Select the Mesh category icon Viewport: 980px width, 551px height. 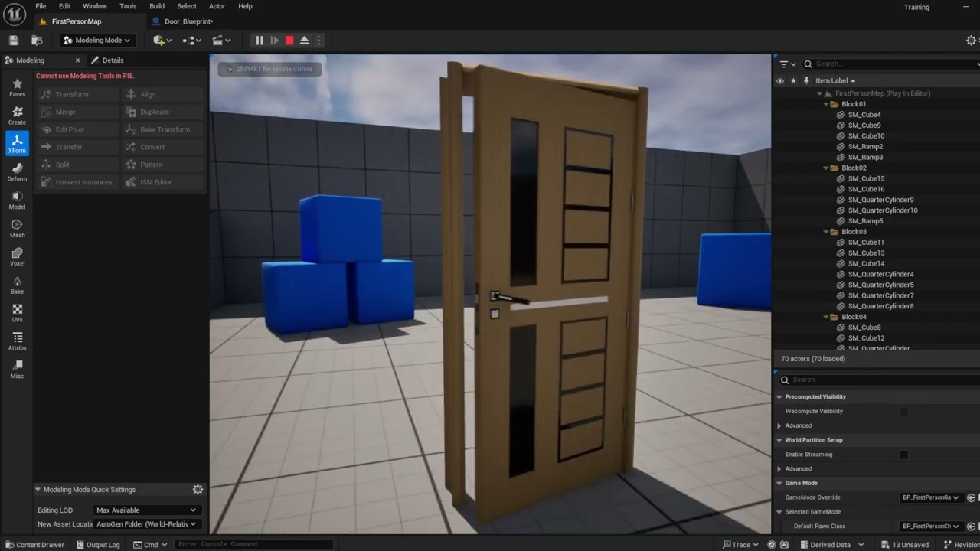17,229
